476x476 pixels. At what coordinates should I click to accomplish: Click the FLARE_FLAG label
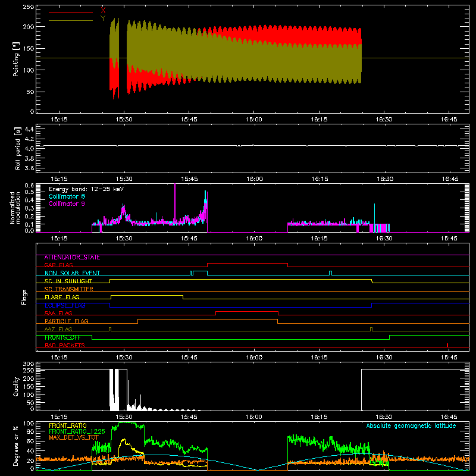coord(62,297)
